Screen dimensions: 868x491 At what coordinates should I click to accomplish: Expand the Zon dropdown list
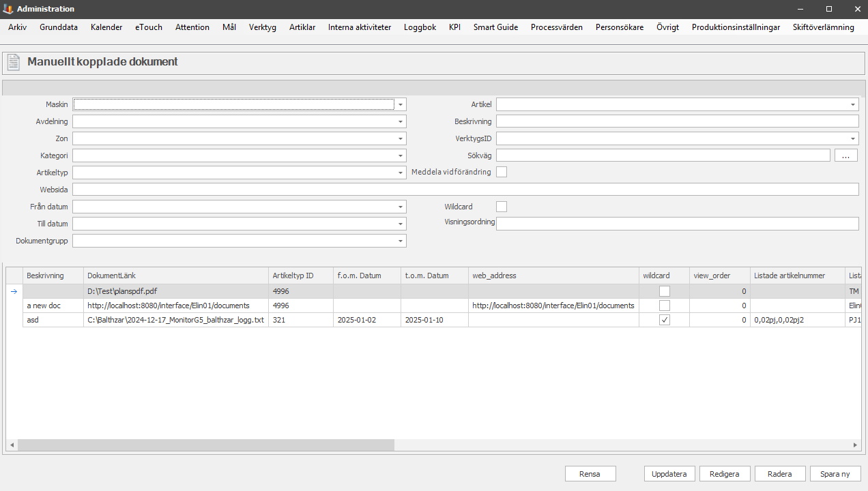click(x=401, y=138)
